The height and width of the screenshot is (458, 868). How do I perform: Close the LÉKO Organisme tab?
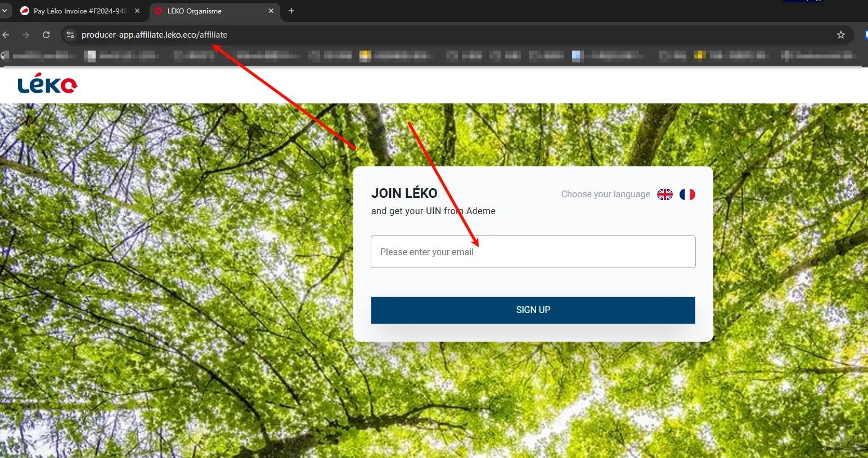coord(271,11)
